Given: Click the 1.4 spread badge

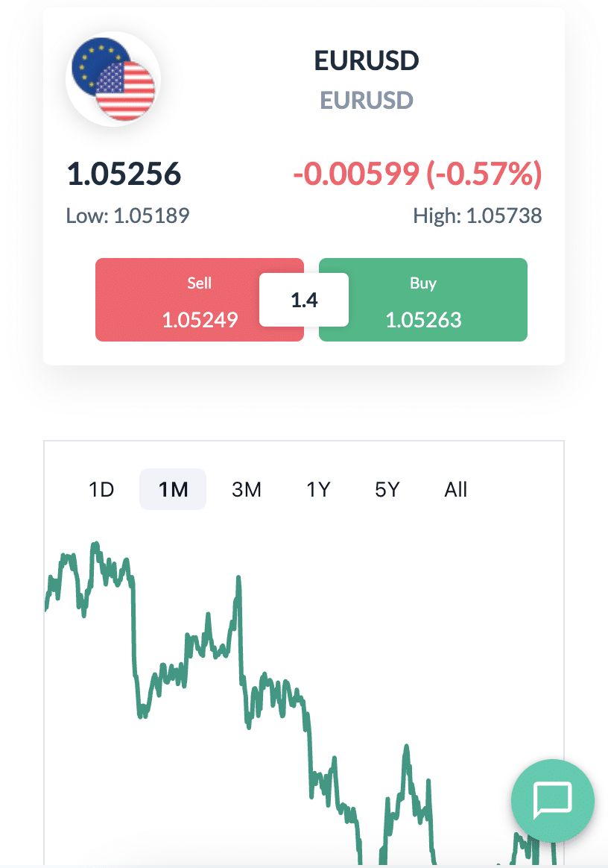Looking at the screenshot, I should coord(304,300).
